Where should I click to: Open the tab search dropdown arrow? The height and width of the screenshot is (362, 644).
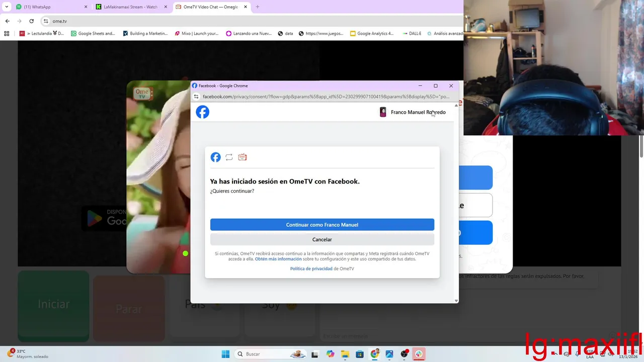click(7, 7)
